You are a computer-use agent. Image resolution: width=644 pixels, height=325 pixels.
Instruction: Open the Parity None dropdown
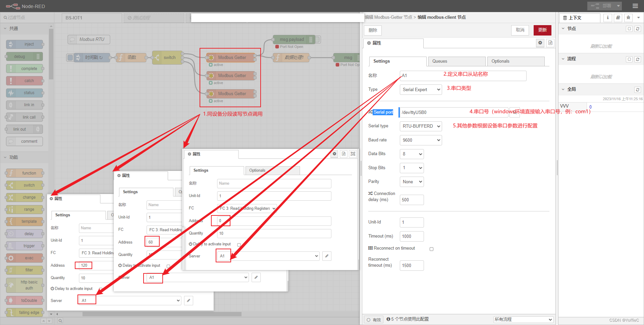412,182
